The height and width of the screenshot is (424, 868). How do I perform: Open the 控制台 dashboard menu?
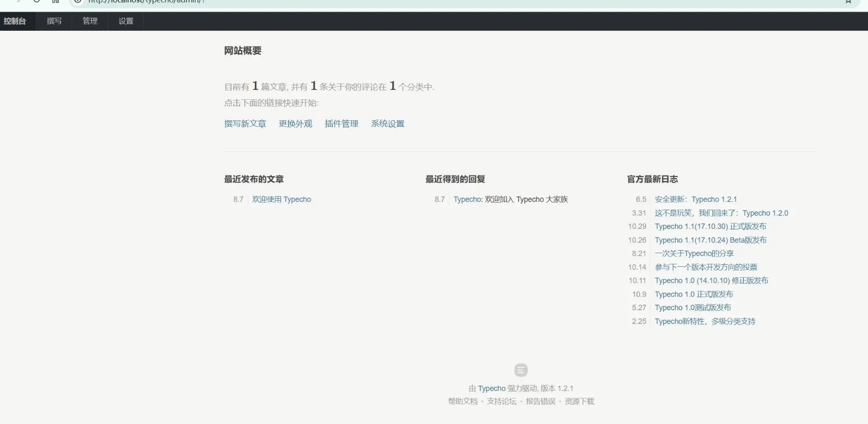(x=15, y=21)
